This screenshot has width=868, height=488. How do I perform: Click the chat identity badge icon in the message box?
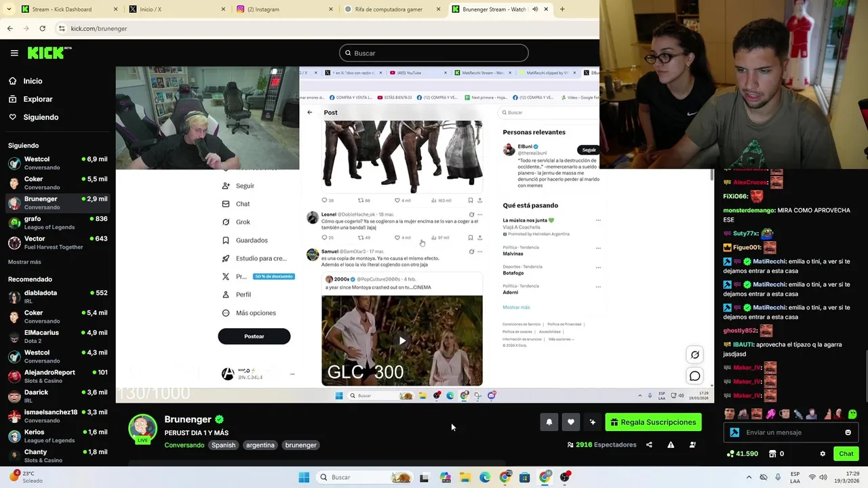pyautogui.click(x=734, y=432)
